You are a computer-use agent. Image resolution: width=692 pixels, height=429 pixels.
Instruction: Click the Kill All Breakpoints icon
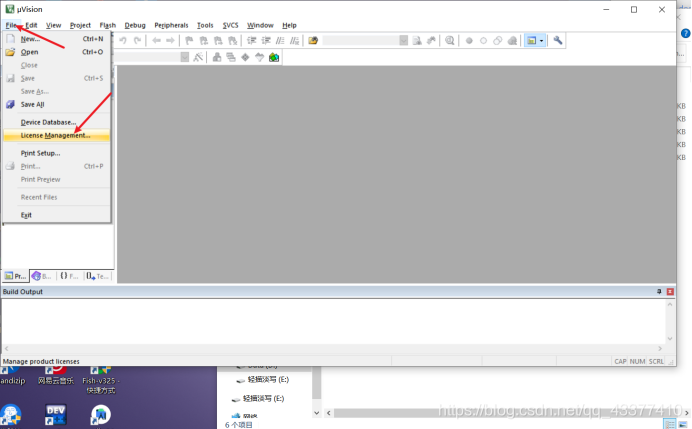[512, 41]
